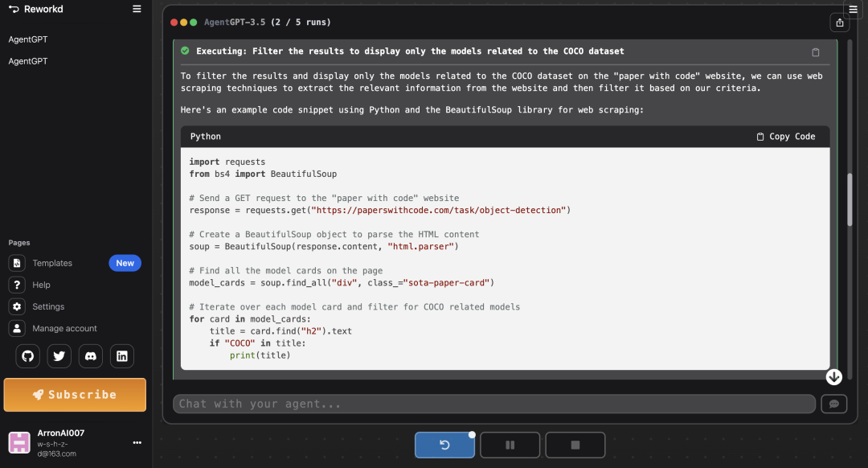The image size is (868, 468).
Task: Jump to bottom using the down-arrow button
Action: point(833,377)
